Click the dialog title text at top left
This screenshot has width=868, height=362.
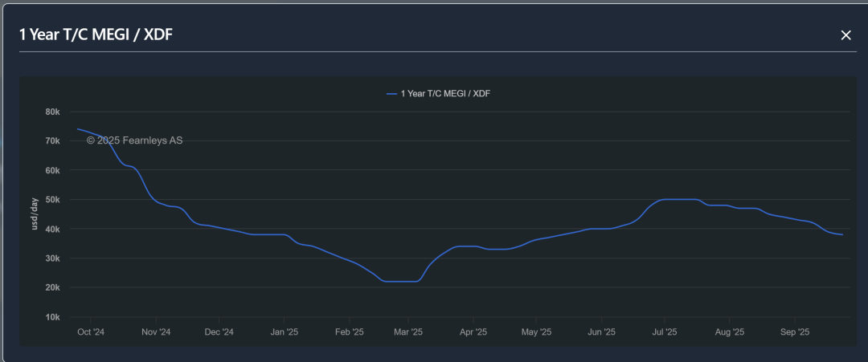96,35
